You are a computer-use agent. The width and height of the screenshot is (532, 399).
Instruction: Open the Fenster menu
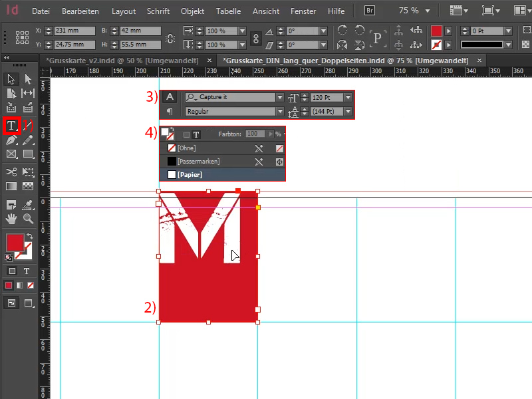pyautogui.click(x=303, y=11)
